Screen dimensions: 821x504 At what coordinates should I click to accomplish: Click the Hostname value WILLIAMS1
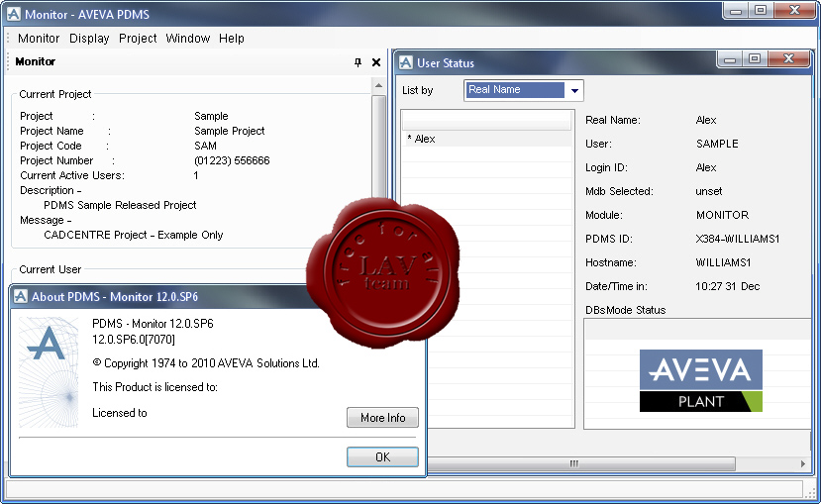[x=723, y=262]
